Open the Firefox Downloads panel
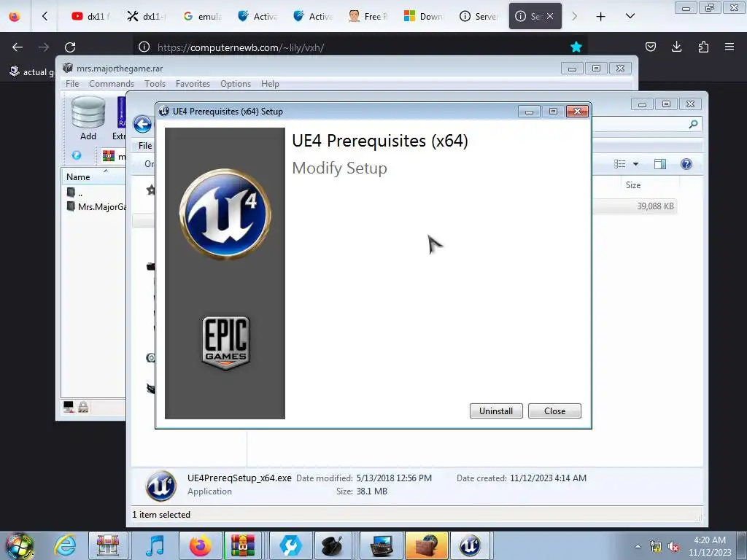The image size is (747, 560). pyautogui.click(x=676, y=47)
